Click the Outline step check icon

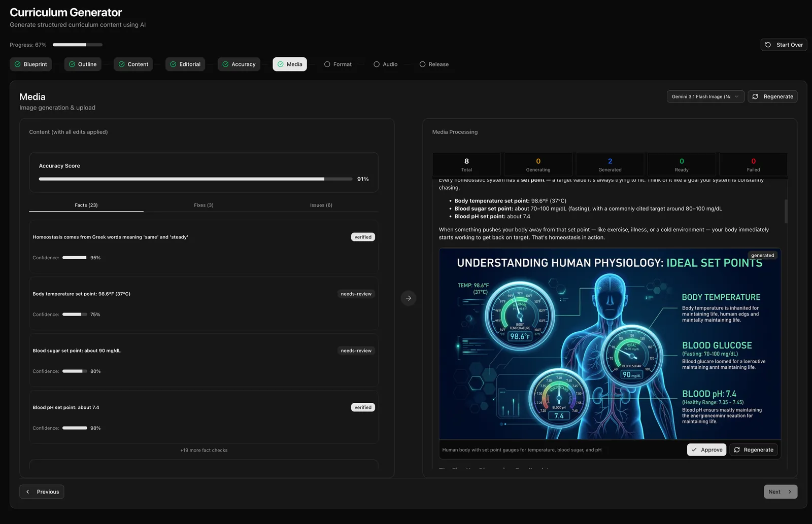72,64
